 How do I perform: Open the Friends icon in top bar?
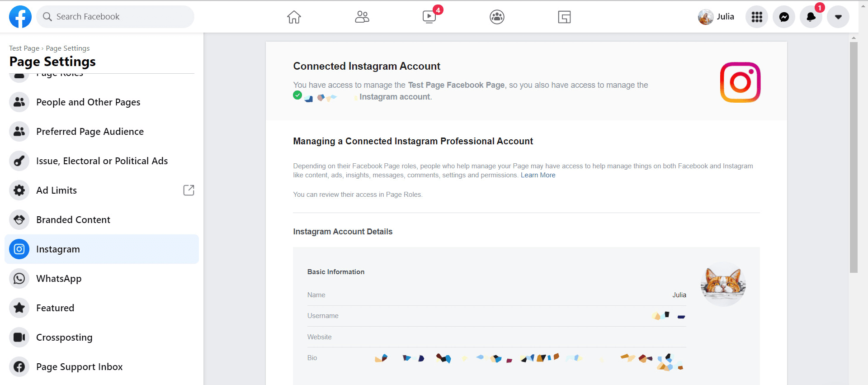(x=362, y=17)
